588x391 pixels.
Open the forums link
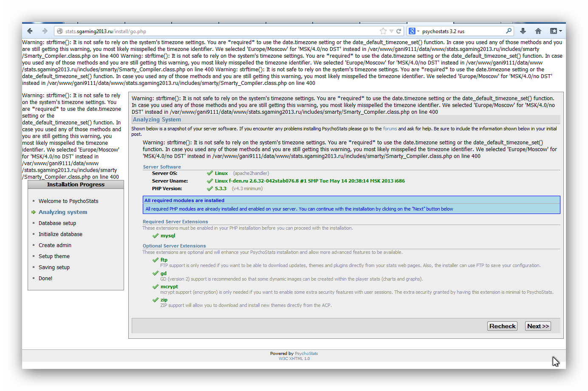tap(390, 129)
